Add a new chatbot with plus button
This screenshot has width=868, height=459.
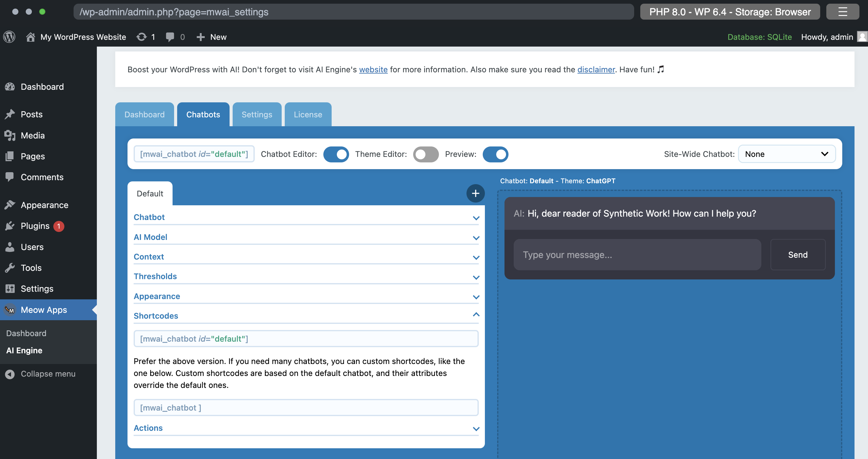pyautogui.click(x=475, y=193)
